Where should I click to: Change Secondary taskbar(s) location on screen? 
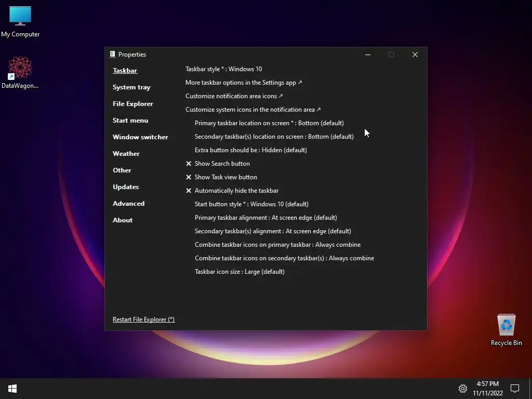[x=274, y=137]
